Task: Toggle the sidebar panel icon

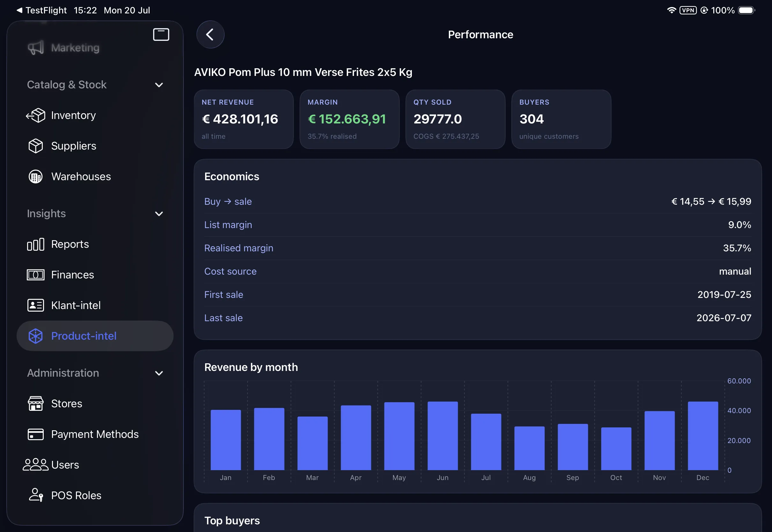Action: coord(161,34)
